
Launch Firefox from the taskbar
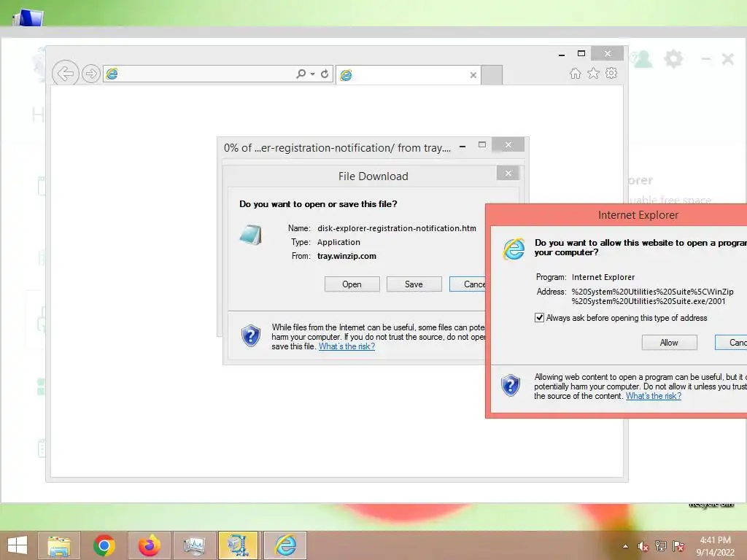149,545
